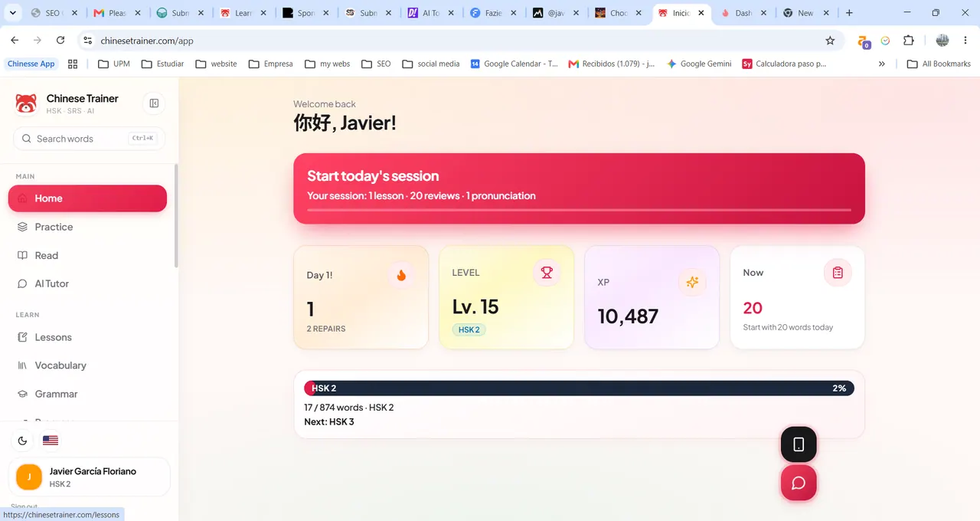Open the Estudiar bookmarks folder
The image size is (980, 521).
click(162, 64)
